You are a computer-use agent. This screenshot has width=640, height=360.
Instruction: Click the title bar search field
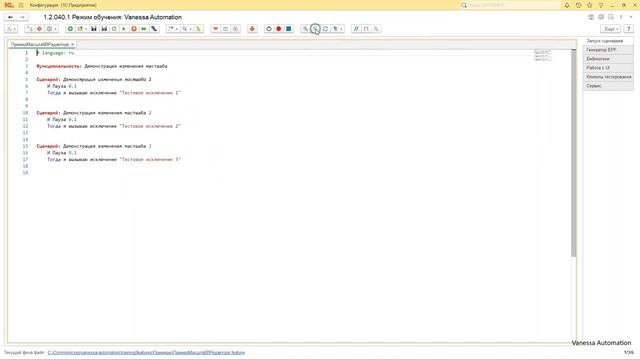click(x=510, y=5)
